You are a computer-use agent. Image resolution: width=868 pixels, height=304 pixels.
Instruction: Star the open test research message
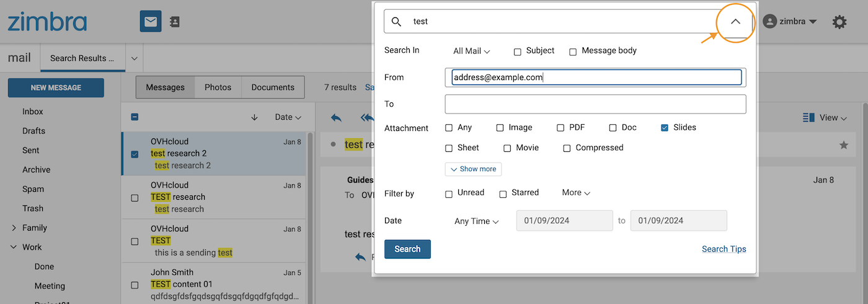point(843,145)
